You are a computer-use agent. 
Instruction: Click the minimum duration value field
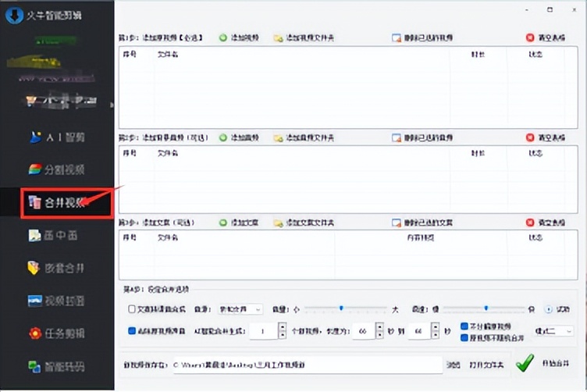tap(364, 331)
